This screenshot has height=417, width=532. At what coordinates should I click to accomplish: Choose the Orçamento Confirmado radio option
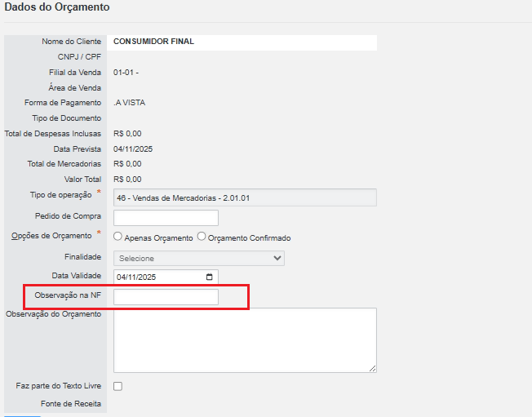[x=202, y=237]
